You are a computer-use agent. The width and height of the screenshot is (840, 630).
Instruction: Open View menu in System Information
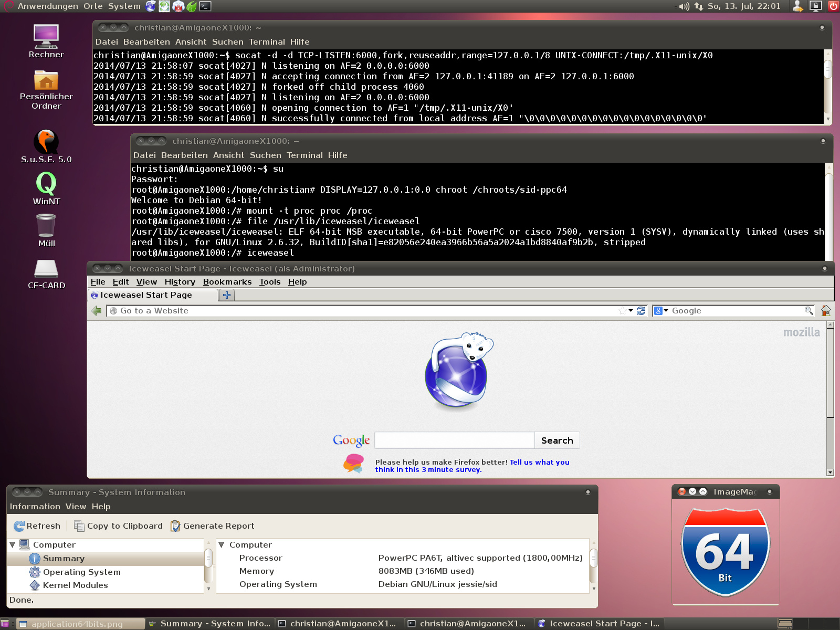[76, 507]
